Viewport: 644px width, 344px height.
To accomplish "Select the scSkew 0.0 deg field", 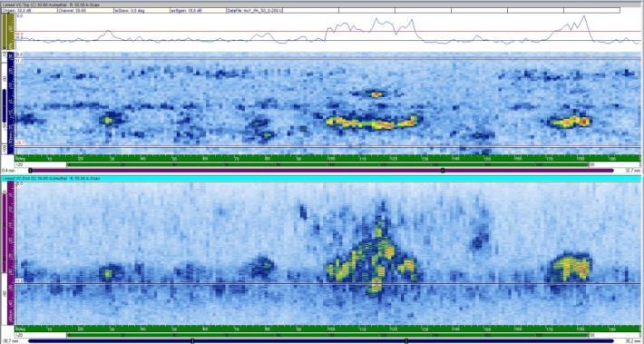I will click(x=141, y=10).
